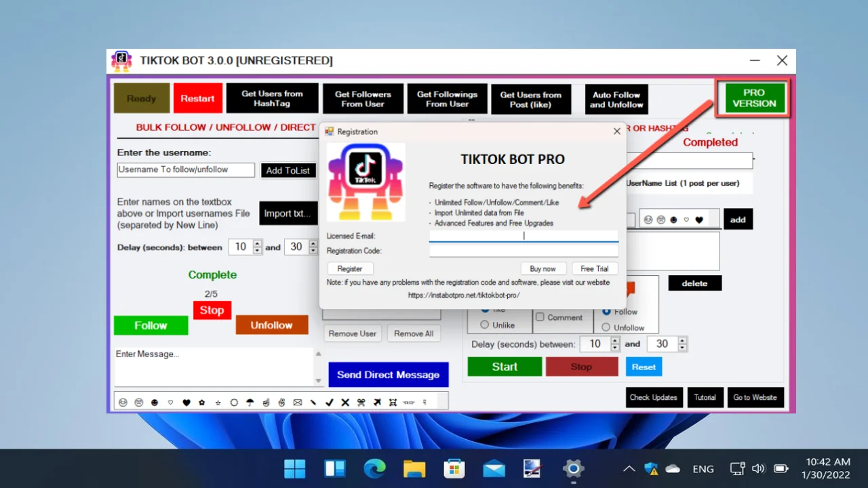Pick the solid black heart beside the add button
Image resolution: width=868 pixels, height=488 pixels.
click(x=699, y=220)
